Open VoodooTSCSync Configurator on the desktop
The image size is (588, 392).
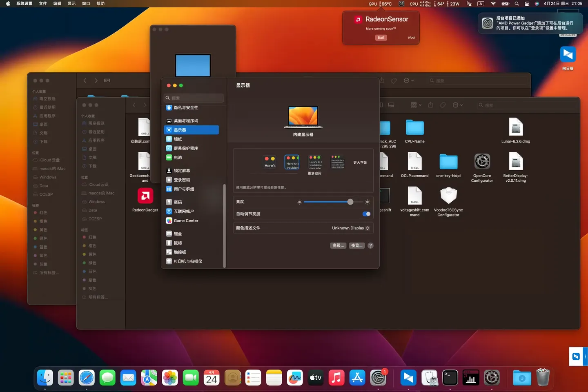448,196
